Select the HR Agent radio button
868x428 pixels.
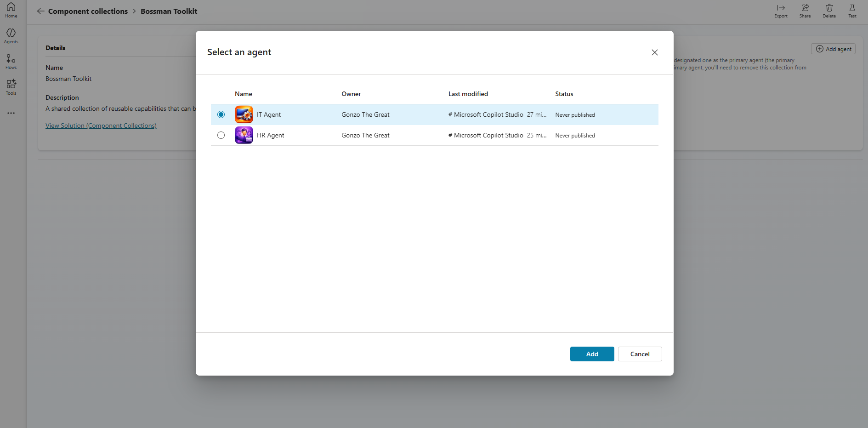point(221,135)
